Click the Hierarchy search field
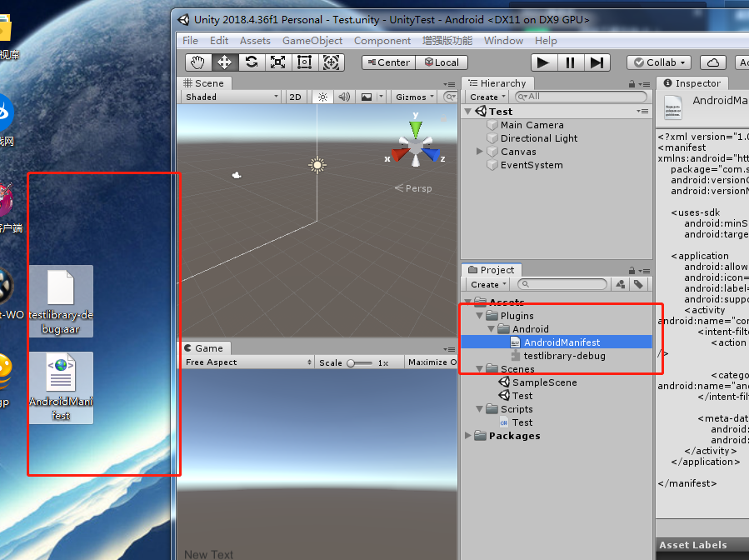Screen dimensions: 749x560 click(581, 97)
